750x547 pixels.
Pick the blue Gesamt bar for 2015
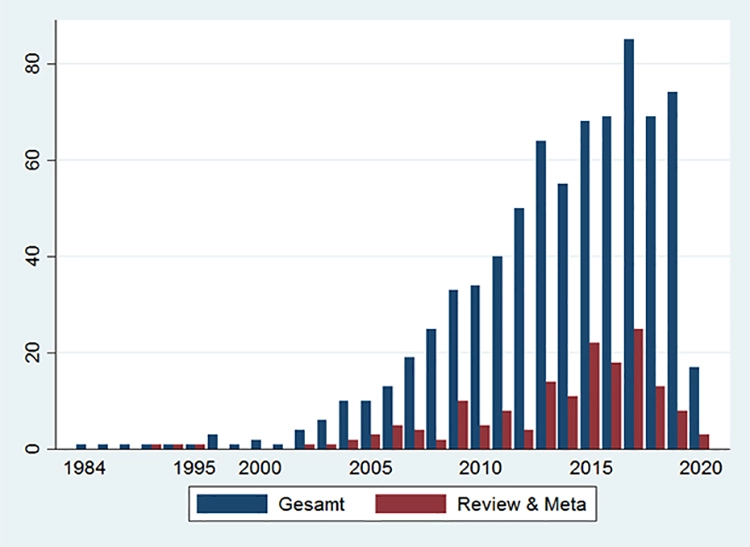[x=585, y=285]
